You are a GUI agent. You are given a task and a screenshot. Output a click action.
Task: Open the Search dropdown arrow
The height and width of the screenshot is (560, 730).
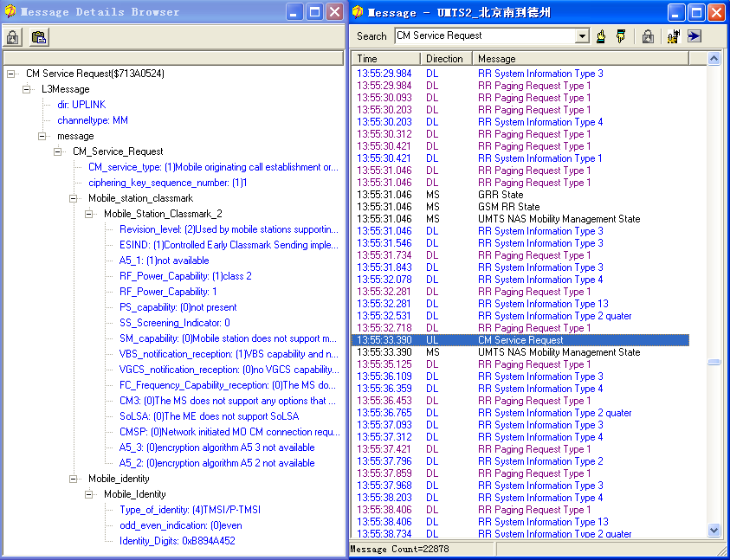(582, 36)
